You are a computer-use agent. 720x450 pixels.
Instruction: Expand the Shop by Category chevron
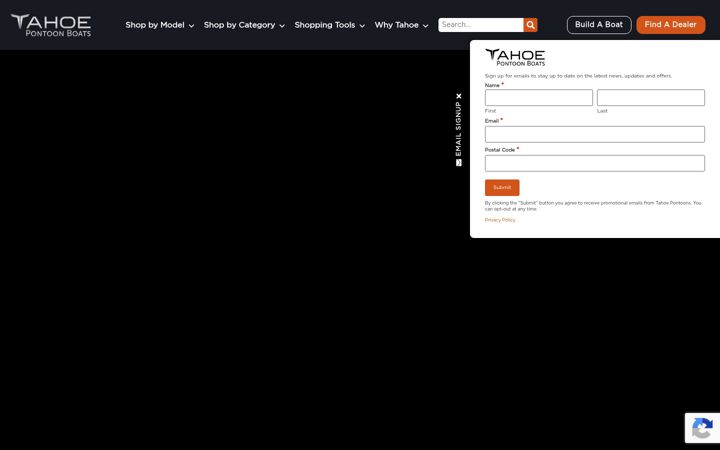point(282,26)
